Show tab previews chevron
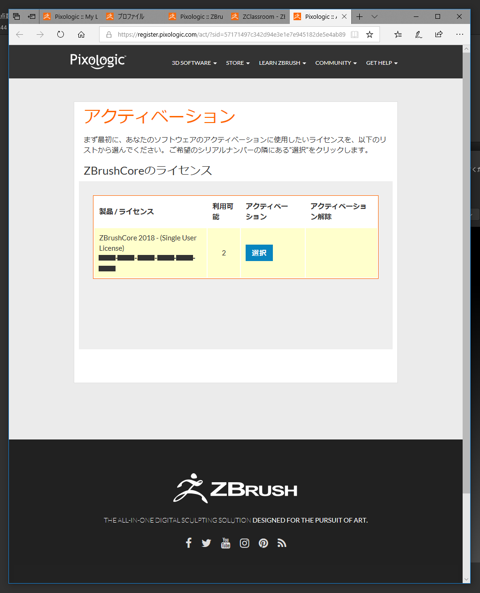Viewport: 480px width, 593px height. [x=374, y=17]
